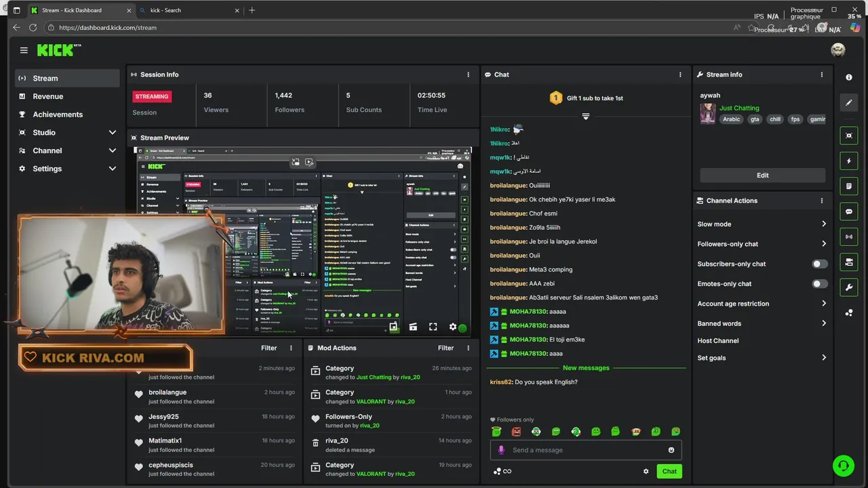This screenshot has height=488, width=868.
Task: Toggle the document widget icon in the sidebar
Action: click(x=849, y=186)
